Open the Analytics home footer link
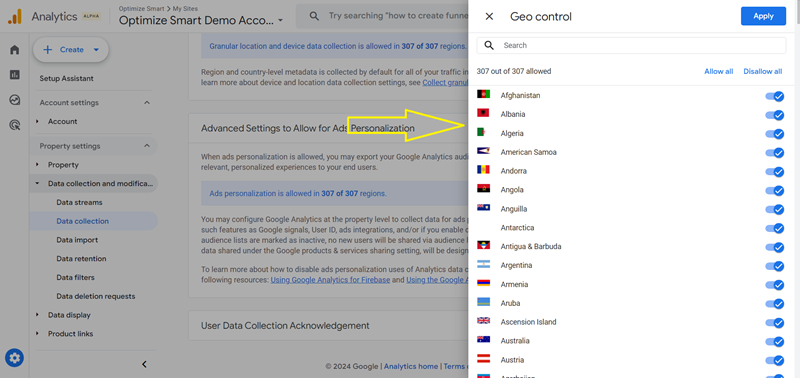Viewport: 800px width, 378px height. 411,366
